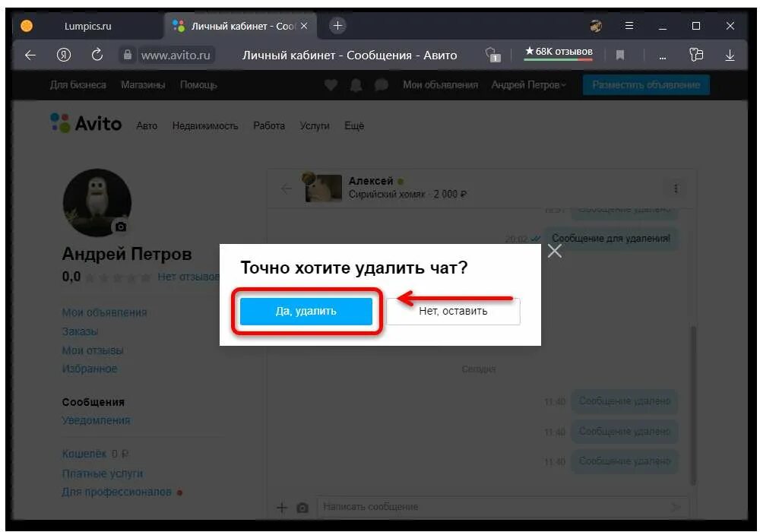Image resolution: width=760 pixels, height=532 pixels.
Task: Open 'Платные услуги' link
Action: tap(103, 473)
